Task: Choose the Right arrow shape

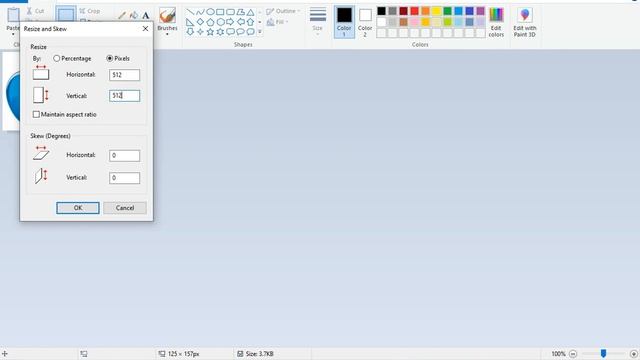Action: pyautogui.click(x=230, y=22)
